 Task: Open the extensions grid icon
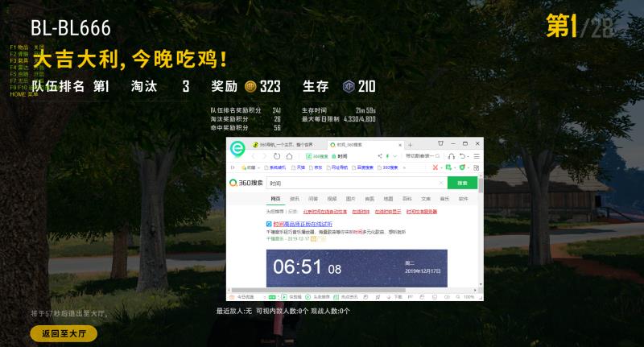click(477, 167)
